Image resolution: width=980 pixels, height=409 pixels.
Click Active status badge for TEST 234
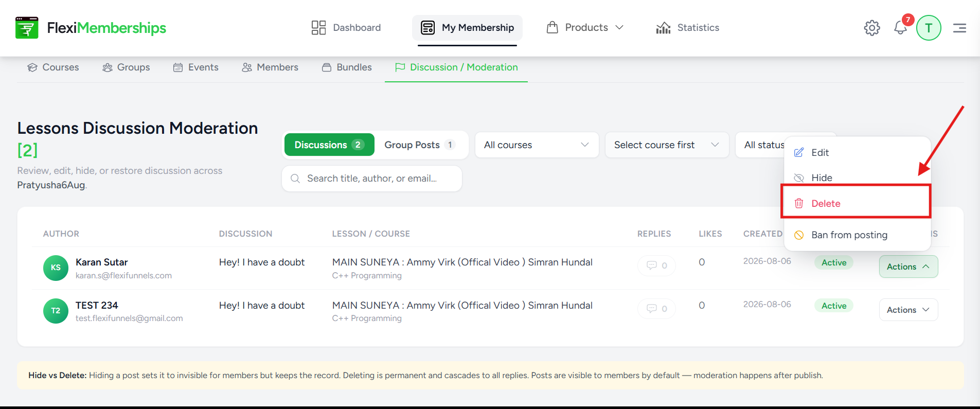(x=834, y=306)
